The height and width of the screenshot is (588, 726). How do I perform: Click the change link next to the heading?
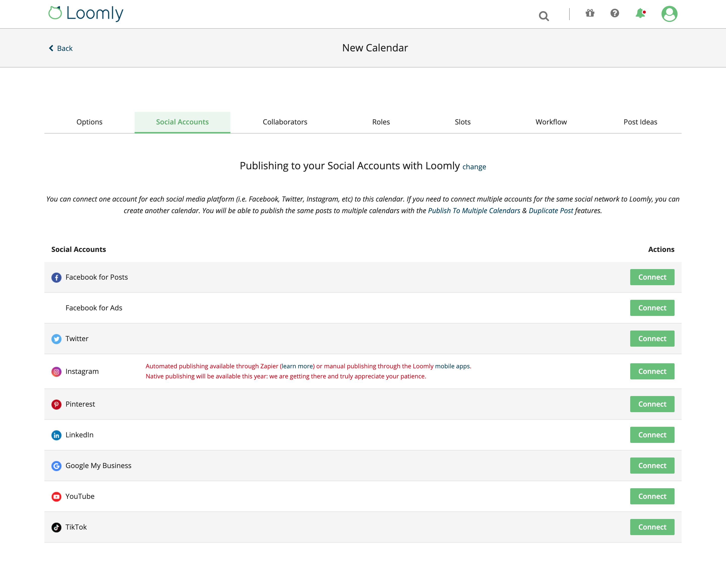(x=474, y=167)
